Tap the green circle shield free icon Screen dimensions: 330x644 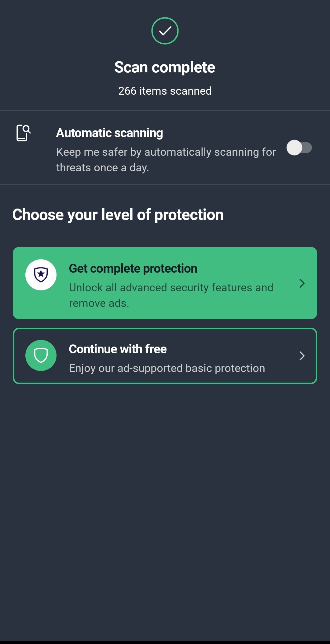pyautogui.click(x=41, y=355)
